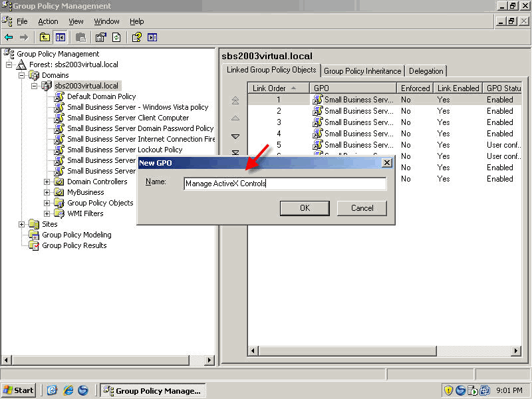Select Small Business Server - Windows Vista policy
Screen dimensions: 532x399
pyautogui.click(x=138, y=107)
